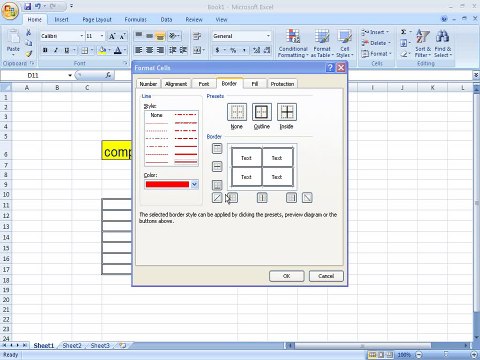Click the Wrap Text icon
Viewport: 480px width, 360px height.
coord(197,36)
